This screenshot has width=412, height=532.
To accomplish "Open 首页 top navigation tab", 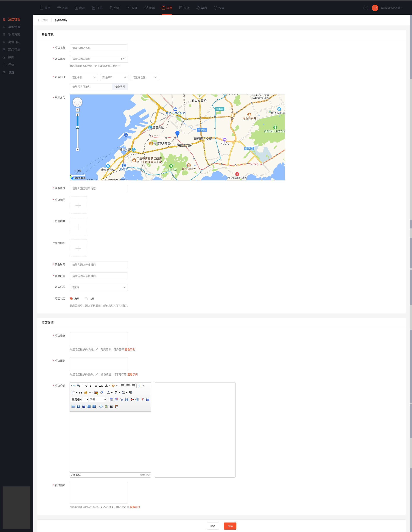I will tap(45, 8).
